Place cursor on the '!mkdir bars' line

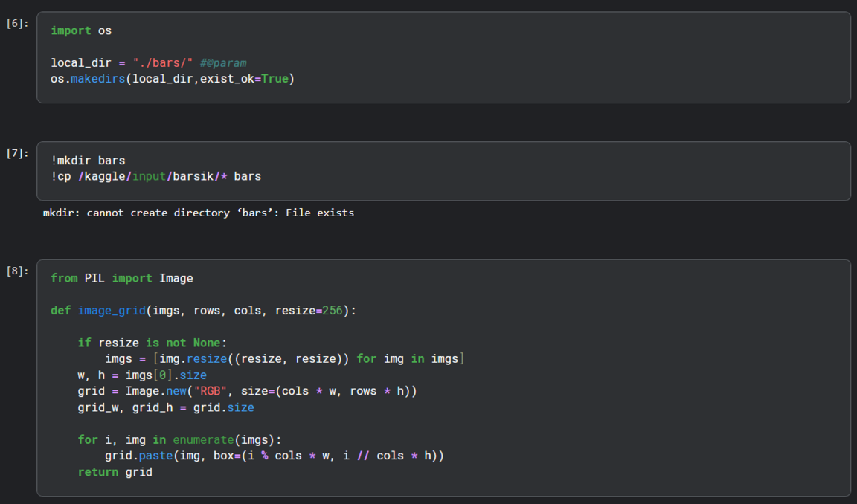click(88, 161)
